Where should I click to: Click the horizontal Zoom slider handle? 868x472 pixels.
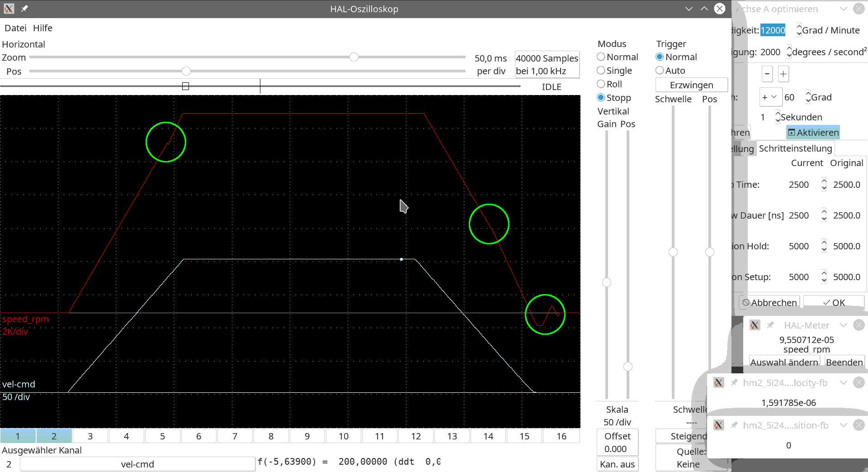point(354,57)
